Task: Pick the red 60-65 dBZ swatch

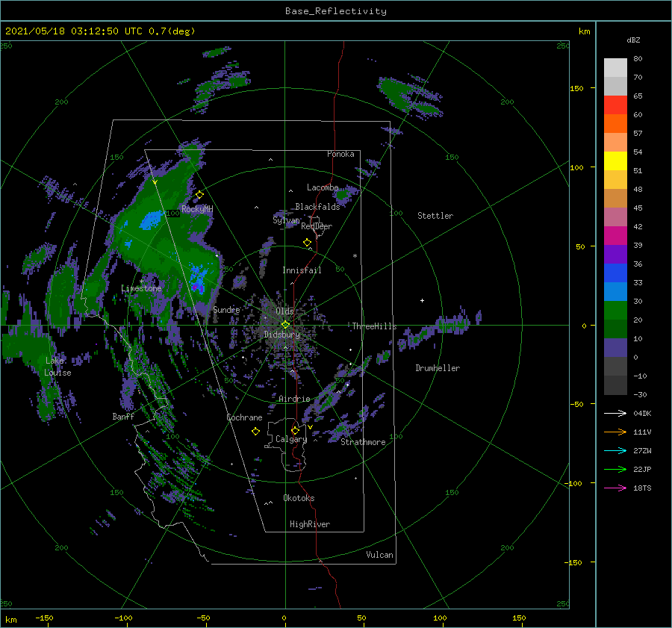Action: point(615,105)
